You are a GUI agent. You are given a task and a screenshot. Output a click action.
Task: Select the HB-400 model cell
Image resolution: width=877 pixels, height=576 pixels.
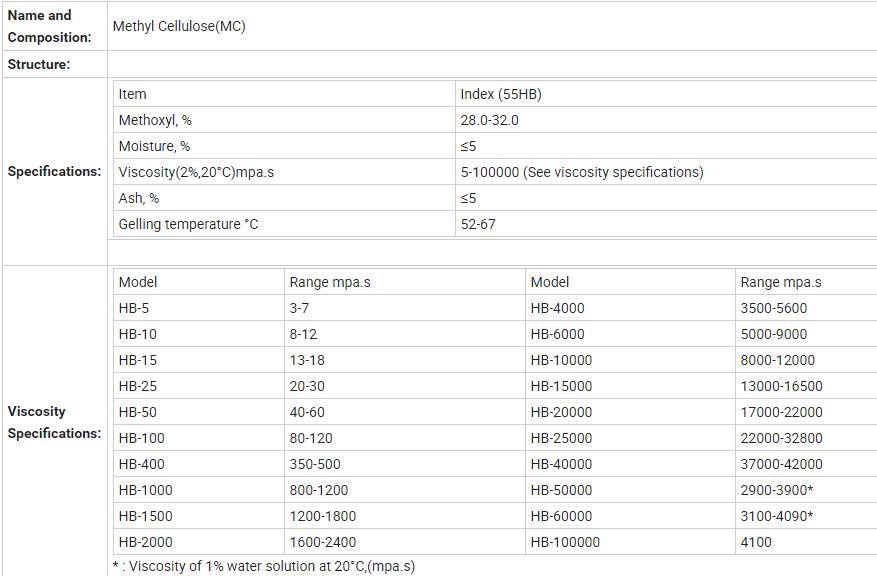142,464
